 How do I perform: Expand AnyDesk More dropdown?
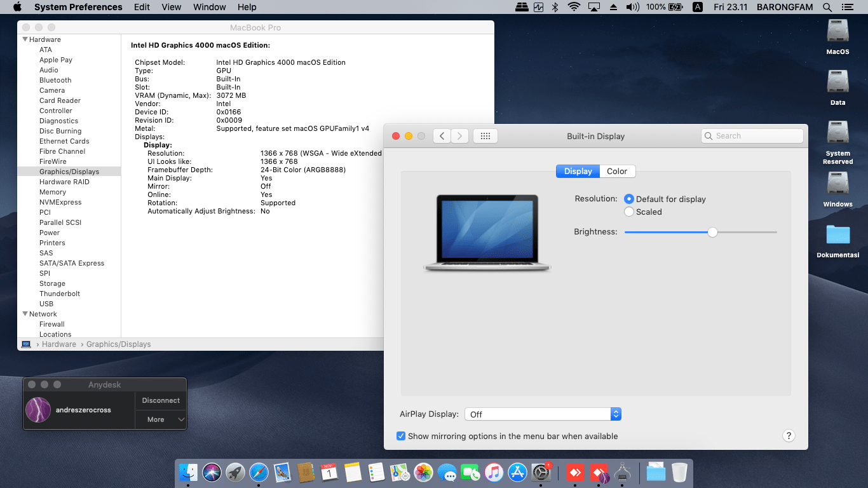coord(160,419)
